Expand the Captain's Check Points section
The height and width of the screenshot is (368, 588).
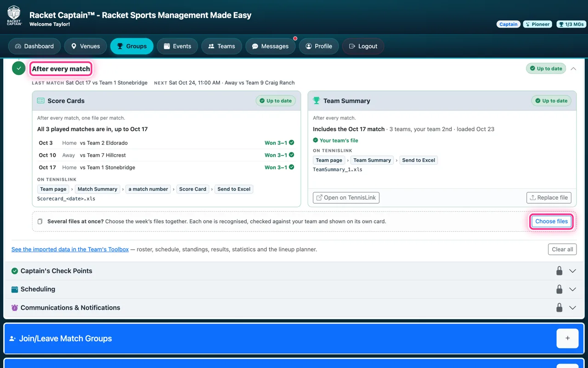pyautogui.click(x=572, y=271)
